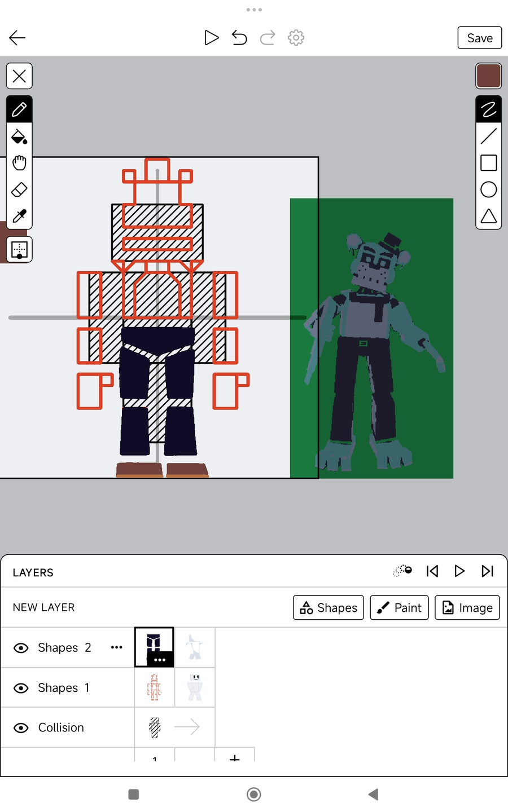Select the Paint bucket fill tool
Image resolution: width=508 pixels, height=812 pixels.
click(19, 136)
